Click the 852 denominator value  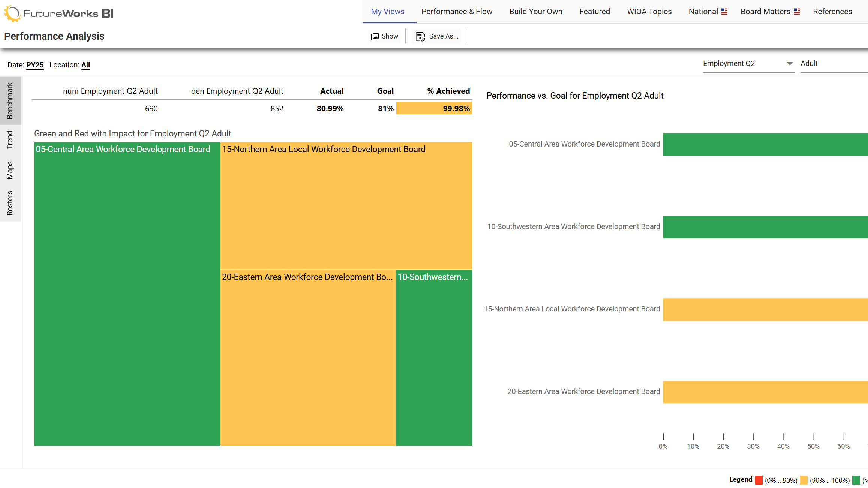[x=277, y=109]
